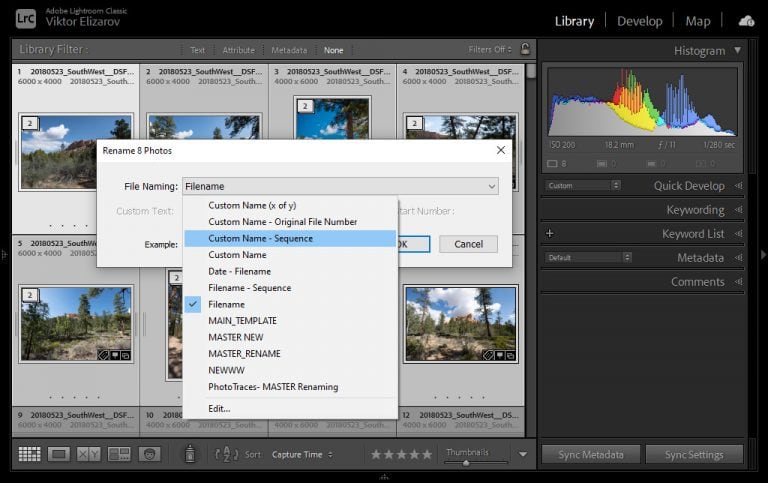Click Cancel in the rename dialog
The width and height of the screenshot is (768, 483).
[468, 244]
